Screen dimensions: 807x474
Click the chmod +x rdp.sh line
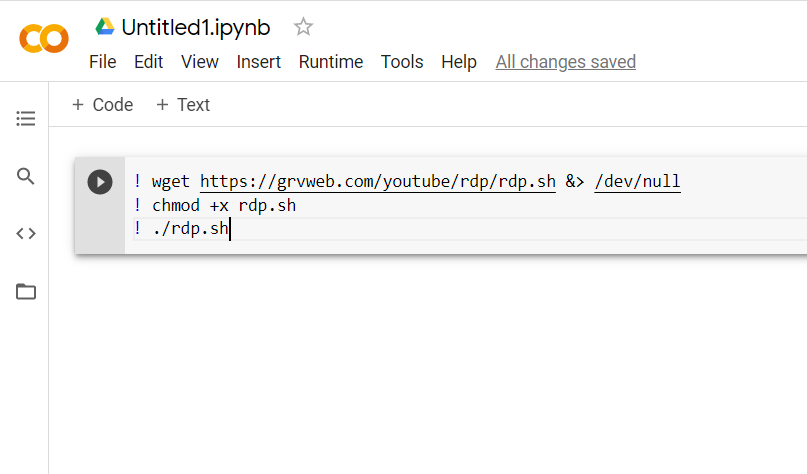click(x=224, y=205)
